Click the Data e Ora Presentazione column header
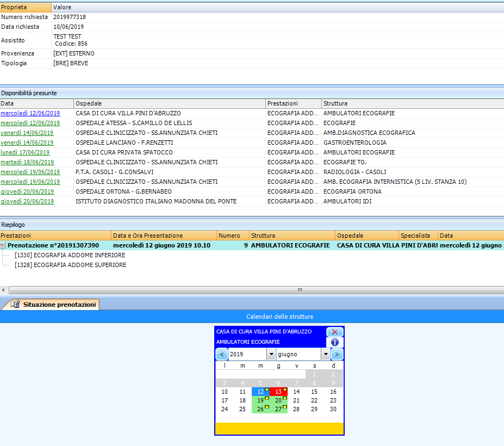 pos(163,236)
